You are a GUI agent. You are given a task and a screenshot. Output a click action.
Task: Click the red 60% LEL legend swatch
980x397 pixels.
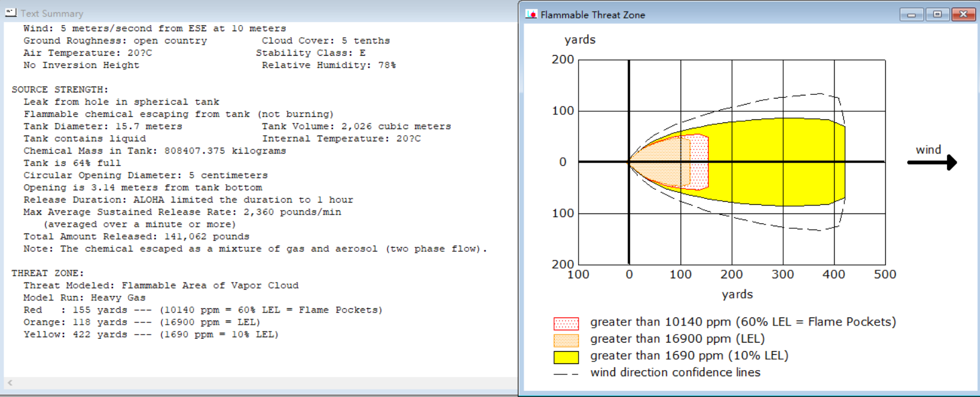566,323
